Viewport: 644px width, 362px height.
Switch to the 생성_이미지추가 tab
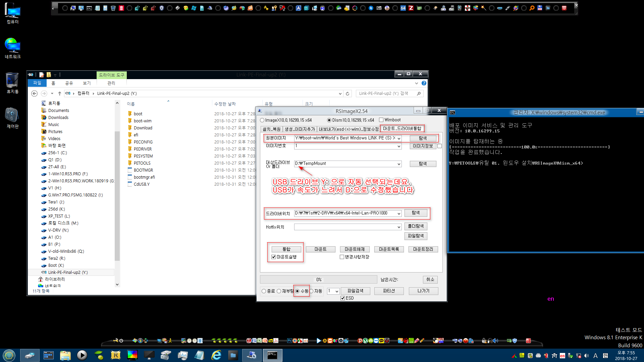(x=300, y=129)
